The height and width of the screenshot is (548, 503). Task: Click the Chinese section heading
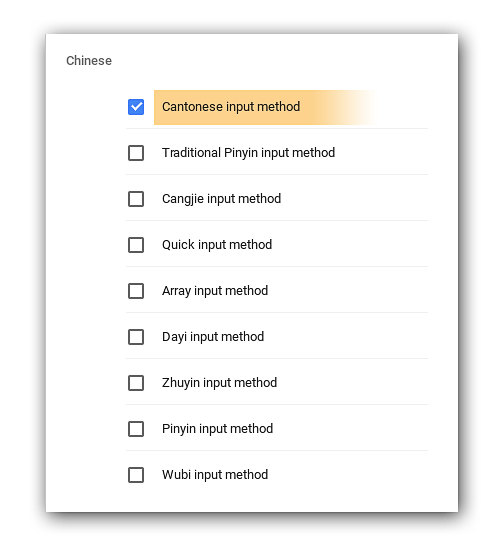(x=89, y=61)
